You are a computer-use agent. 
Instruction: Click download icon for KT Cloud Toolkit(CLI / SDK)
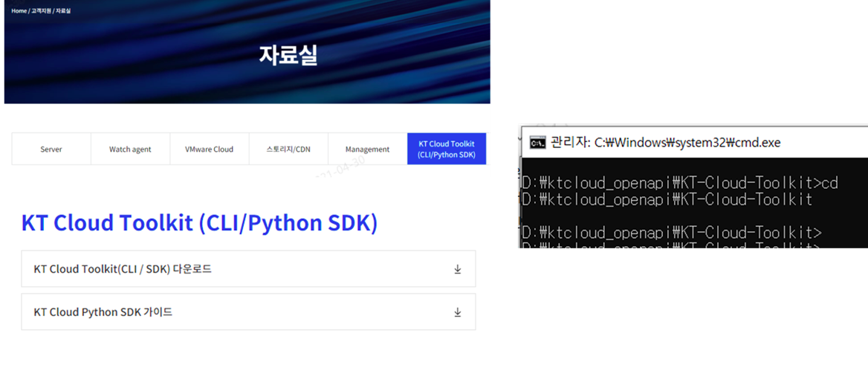pyautogui.click(x=458, y=269)
